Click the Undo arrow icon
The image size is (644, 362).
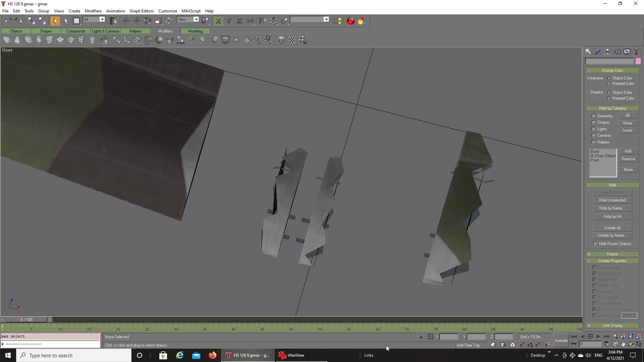click(x=8, y=21)
